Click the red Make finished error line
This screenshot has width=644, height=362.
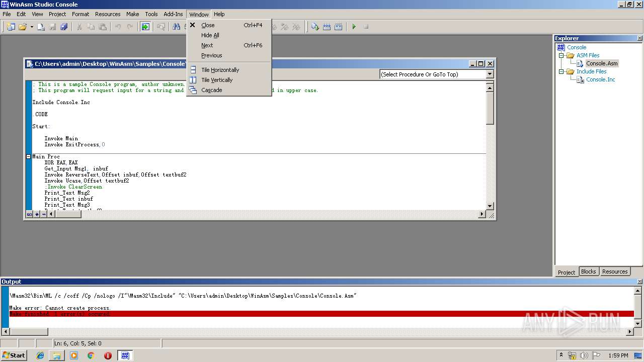[321, 314]
